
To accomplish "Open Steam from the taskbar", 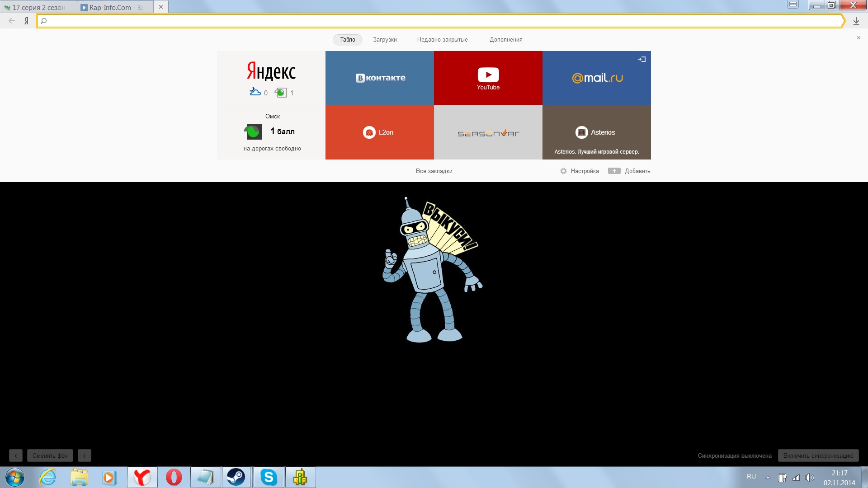I will point(236,477).
